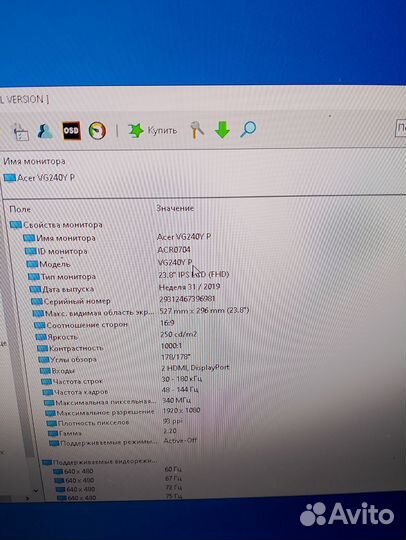Click the blue magnifier toolbar icon
This screenshot has height=540, width=406.
pyautogui.click(x=248, y=129)
